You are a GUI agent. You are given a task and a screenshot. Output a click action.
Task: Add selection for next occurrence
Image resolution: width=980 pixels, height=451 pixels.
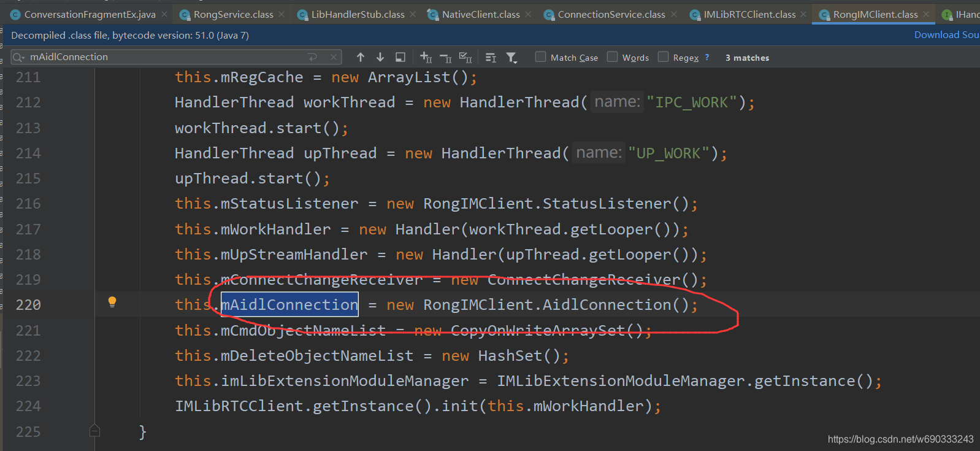click(426, 57)
